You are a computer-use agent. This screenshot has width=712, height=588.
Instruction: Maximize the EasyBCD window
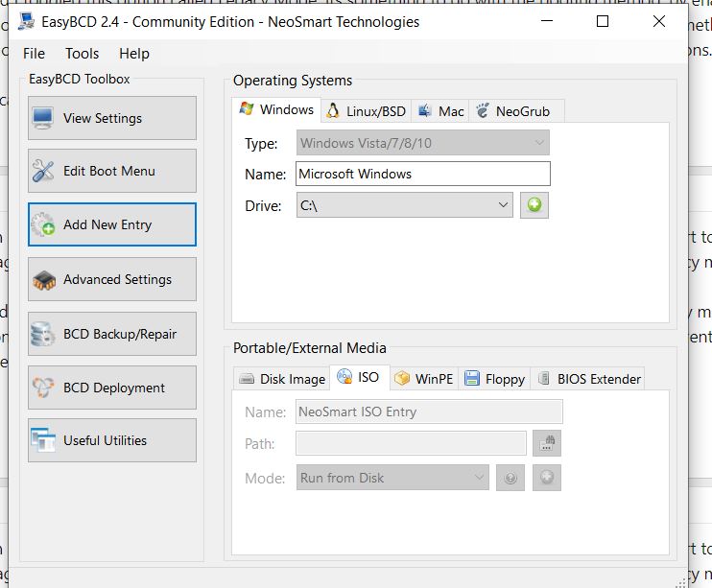pyautogui.click(x=603, y=21)
